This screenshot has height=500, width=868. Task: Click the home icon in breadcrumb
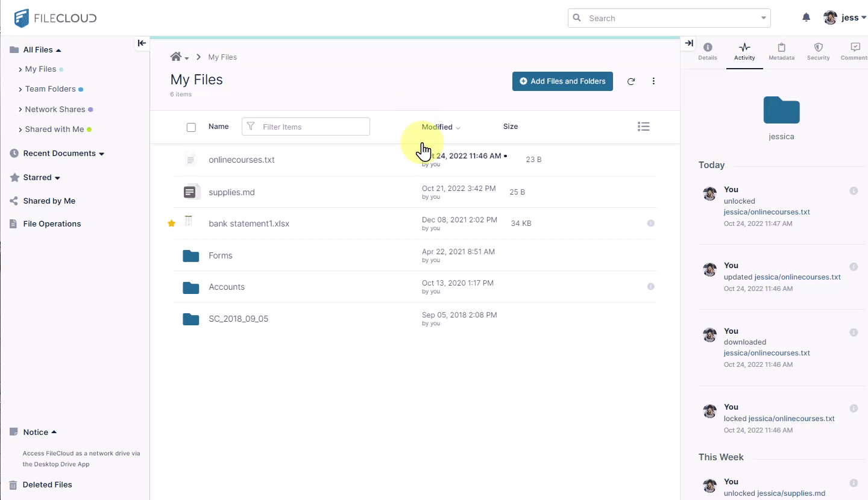(176, 57)
